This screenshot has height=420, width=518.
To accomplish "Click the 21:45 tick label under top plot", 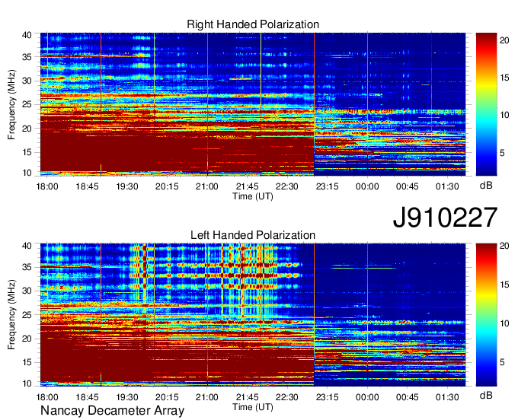I will click(x=247, y=186).
